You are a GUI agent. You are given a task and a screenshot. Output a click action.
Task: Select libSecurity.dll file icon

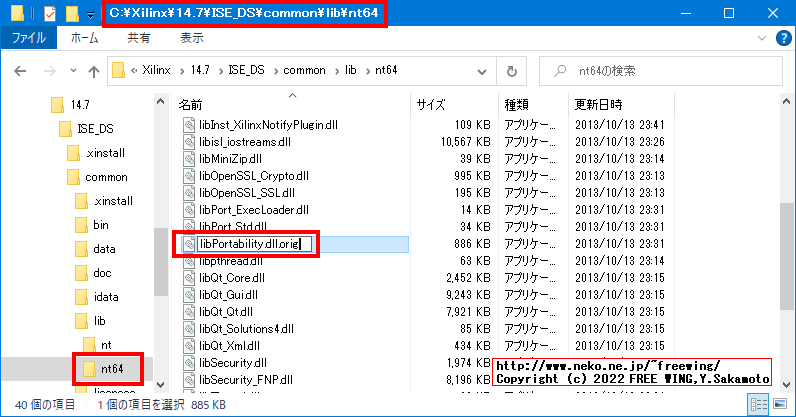tap(189, 363)
